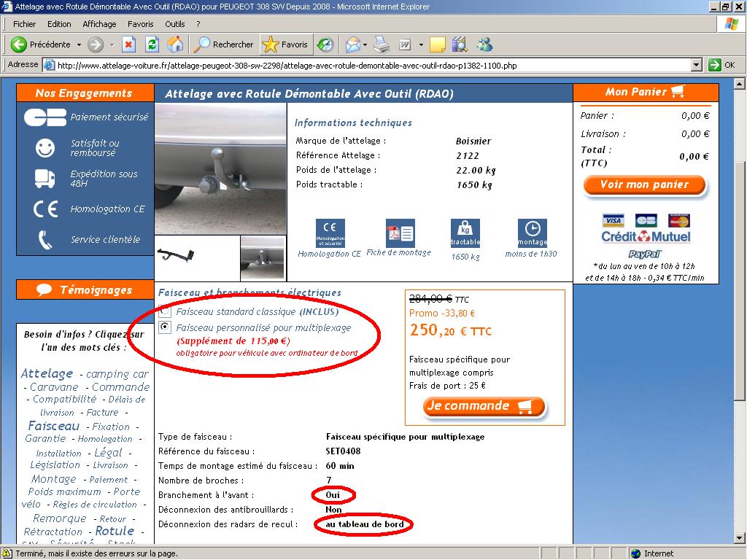Open the Outils menu
The image size is (747, 560).
point(175,24)
